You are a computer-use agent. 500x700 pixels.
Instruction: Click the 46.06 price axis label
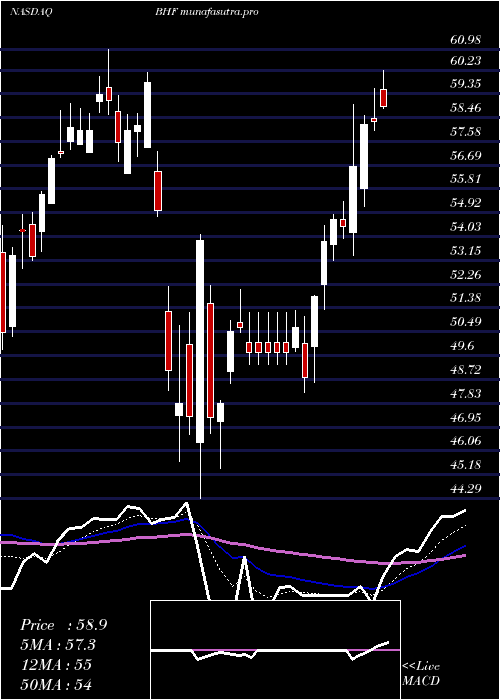(466, 441)
